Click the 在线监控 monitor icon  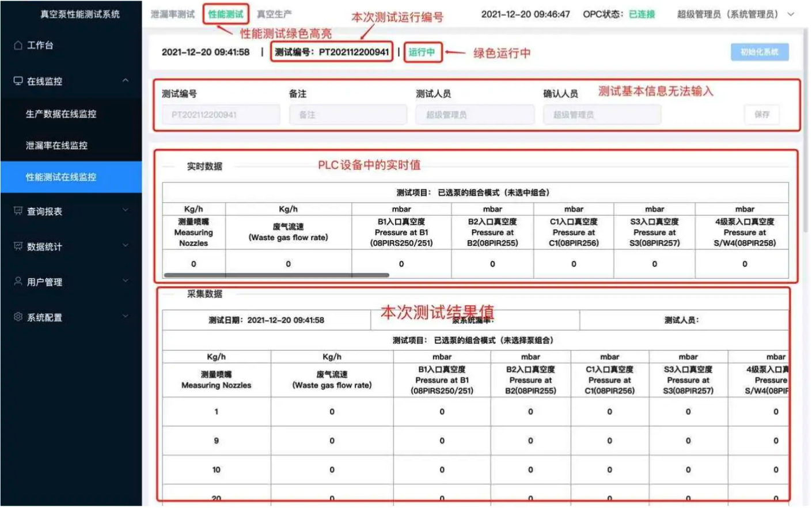(18, 81)
